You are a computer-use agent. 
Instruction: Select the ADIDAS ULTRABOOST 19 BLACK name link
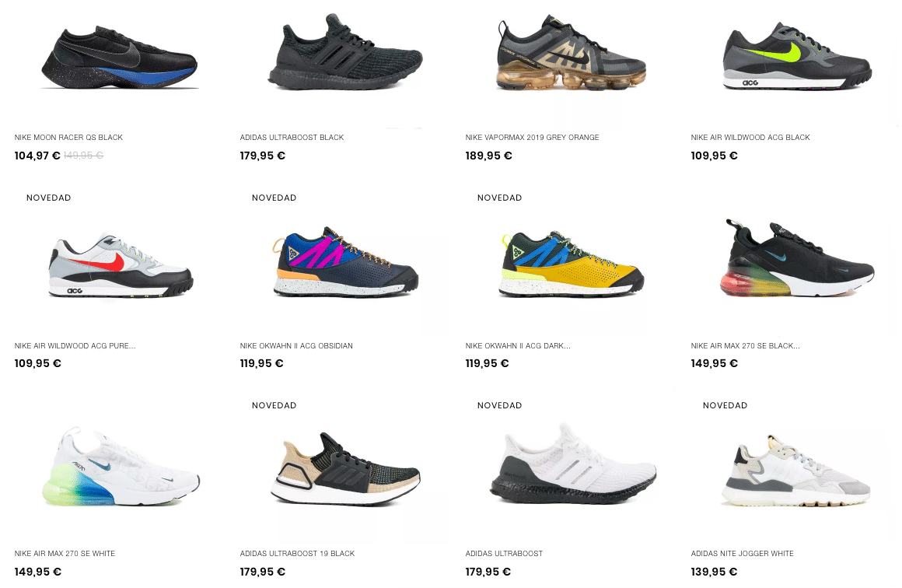coord(297,554)
